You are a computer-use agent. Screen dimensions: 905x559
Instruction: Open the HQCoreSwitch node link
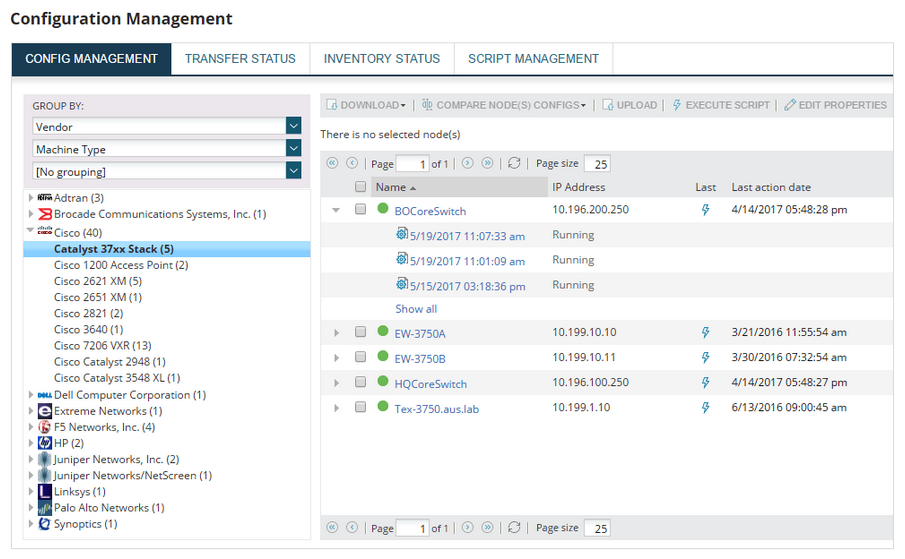click(431, 384)
